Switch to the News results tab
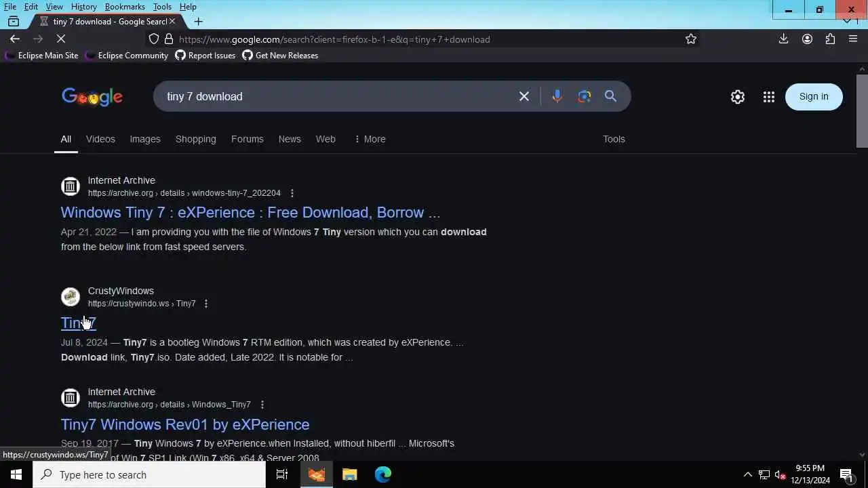This screenshot has width=868, height=488. (x=290, y=139)
